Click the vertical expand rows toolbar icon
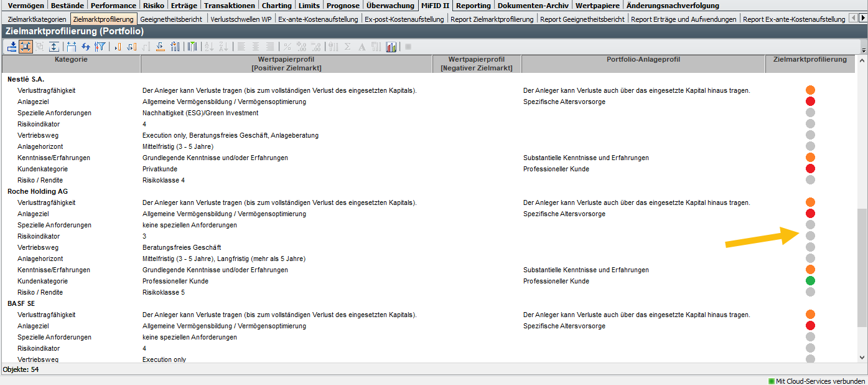 (54, 47)
